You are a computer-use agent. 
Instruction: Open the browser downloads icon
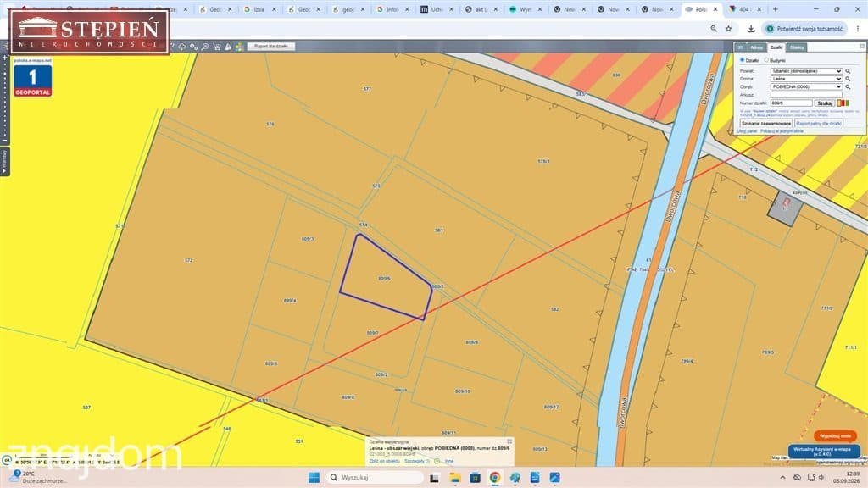point(751,29)
